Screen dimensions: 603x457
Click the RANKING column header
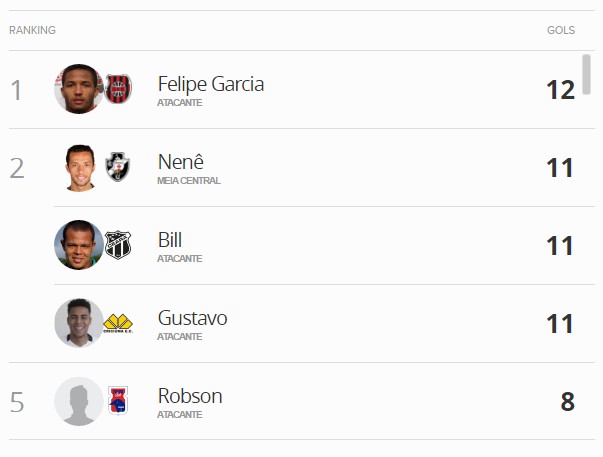click(x=32, y=30)
